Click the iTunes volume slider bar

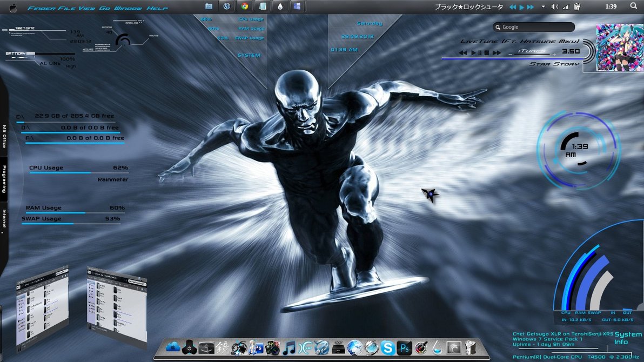click(531, 54)
